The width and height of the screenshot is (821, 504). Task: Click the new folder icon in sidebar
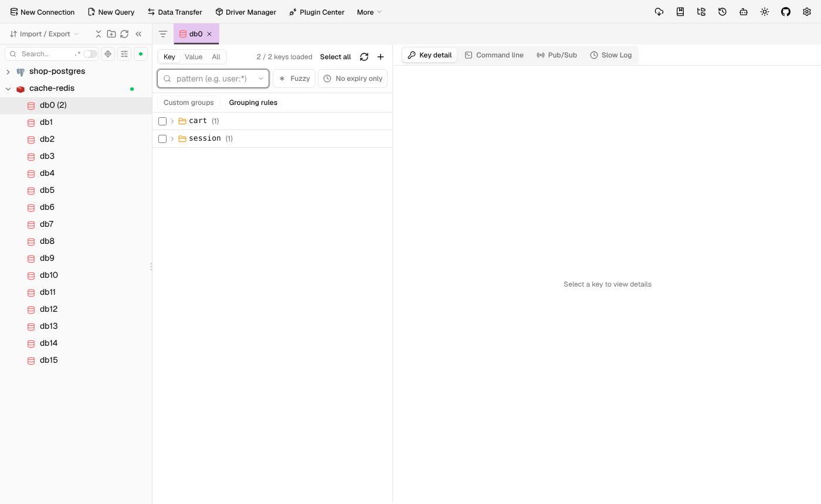(x=111, y=34)
